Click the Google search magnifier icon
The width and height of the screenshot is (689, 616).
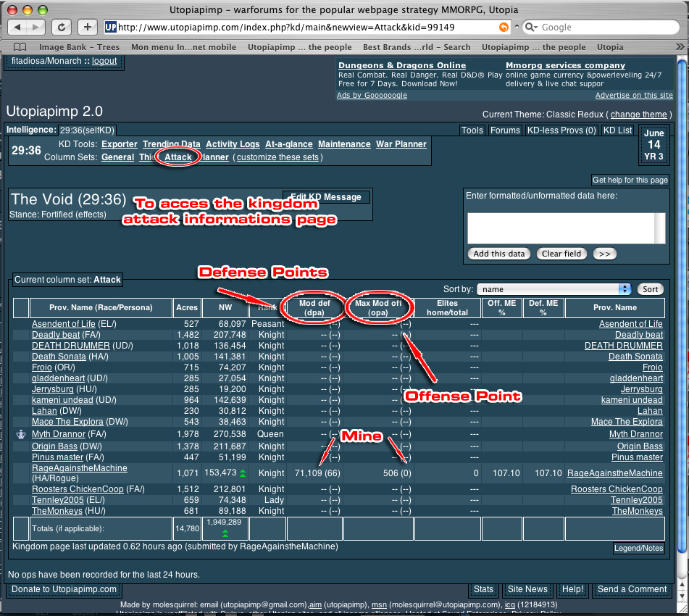(531, 28)
